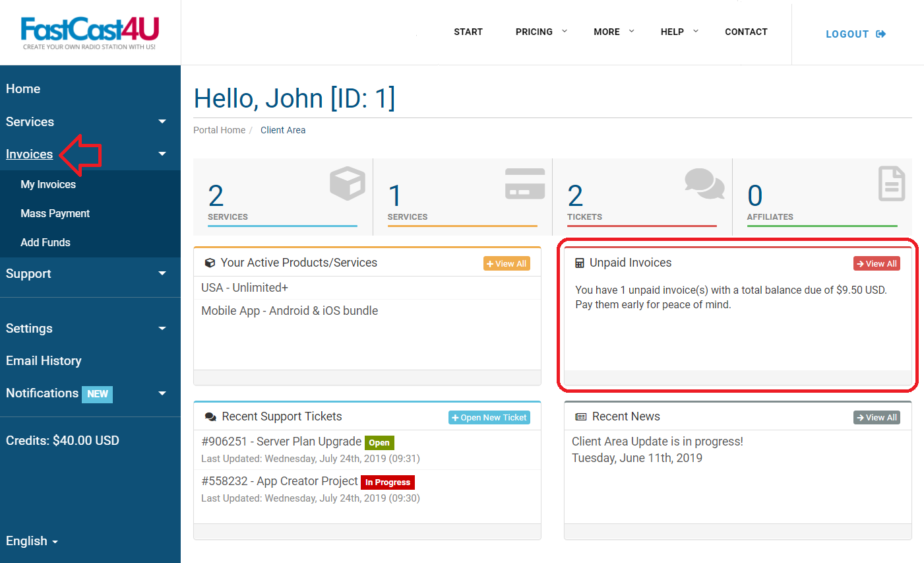Expand the Settings sidebar menu arrow
Viewport: 924px width, 563px height.
162,328
